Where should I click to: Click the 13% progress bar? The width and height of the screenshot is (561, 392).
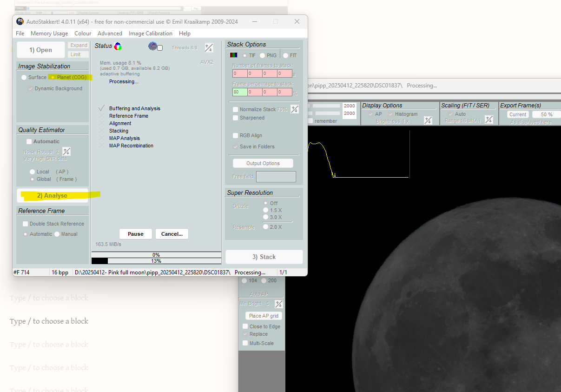[156, 260]
